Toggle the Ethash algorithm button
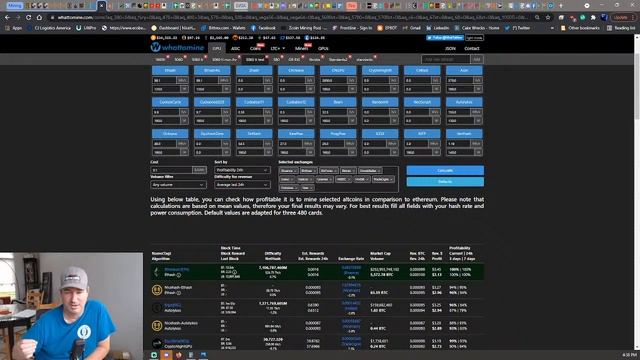Viewport: 640px width, 360px height. 170,70
